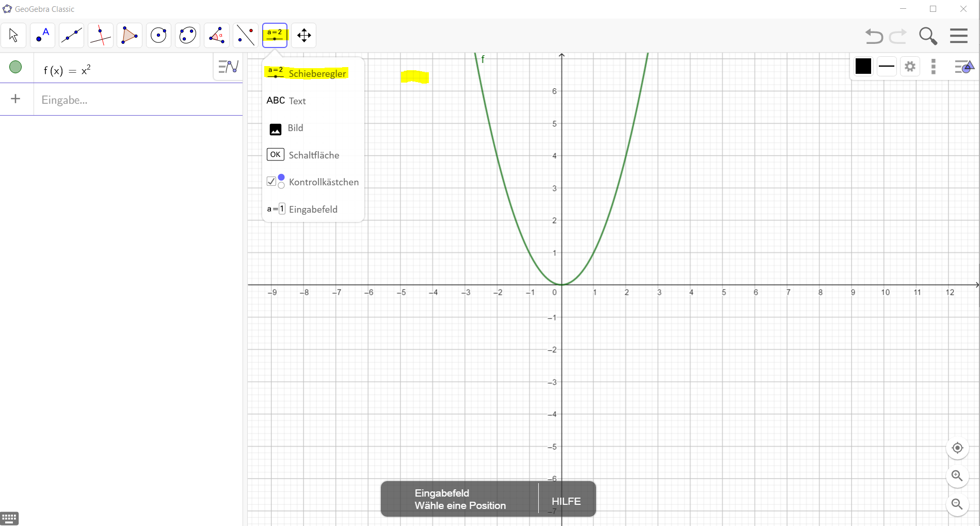Reset to standard view
Viewport: 980px width, 526px height.
(957, 448)
